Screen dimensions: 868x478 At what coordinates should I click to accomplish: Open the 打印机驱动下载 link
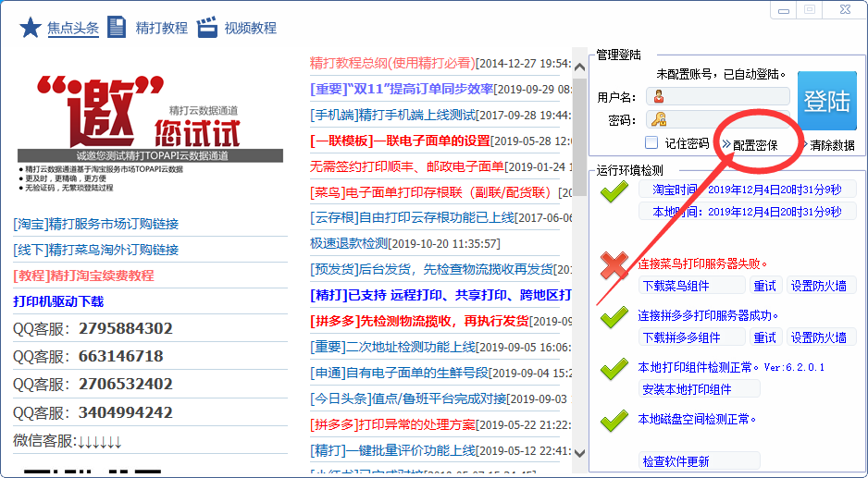[58, 301]
